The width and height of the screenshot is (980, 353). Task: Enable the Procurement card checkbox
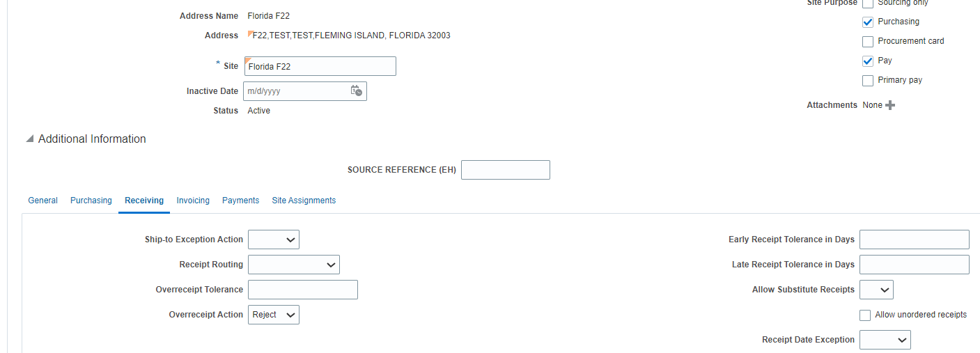click(868, 42)
